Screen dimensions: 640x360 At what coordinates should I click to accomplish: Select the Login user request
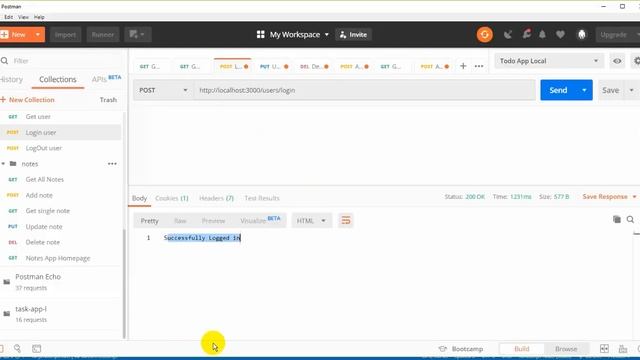(60, 132)
